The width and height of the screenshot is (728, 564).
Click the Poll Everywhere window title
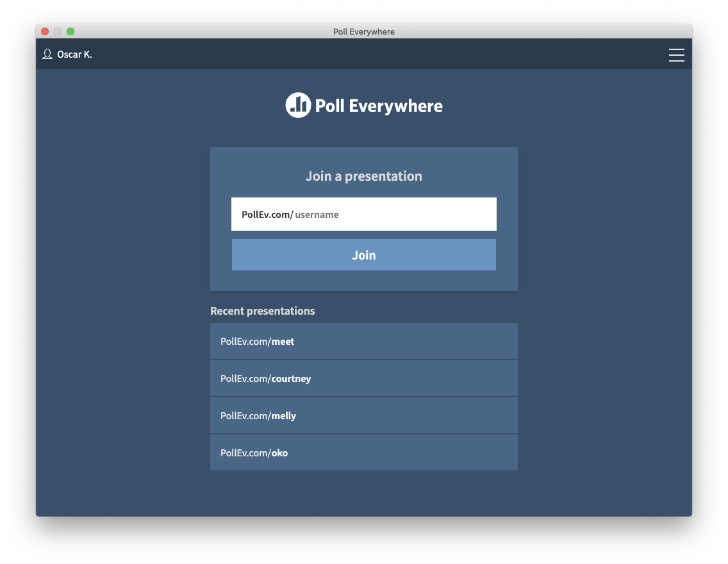tap(363, 31)
